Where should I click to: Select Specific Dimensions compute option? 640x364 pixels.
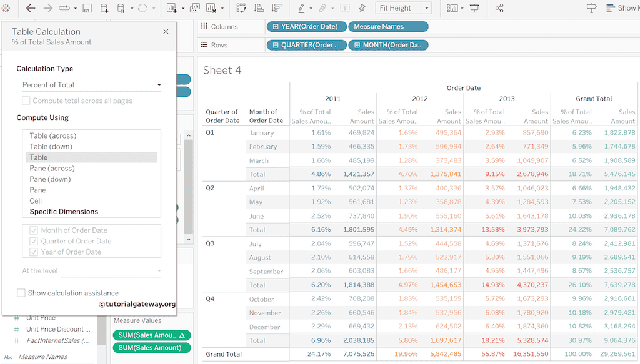pos(91,212)
